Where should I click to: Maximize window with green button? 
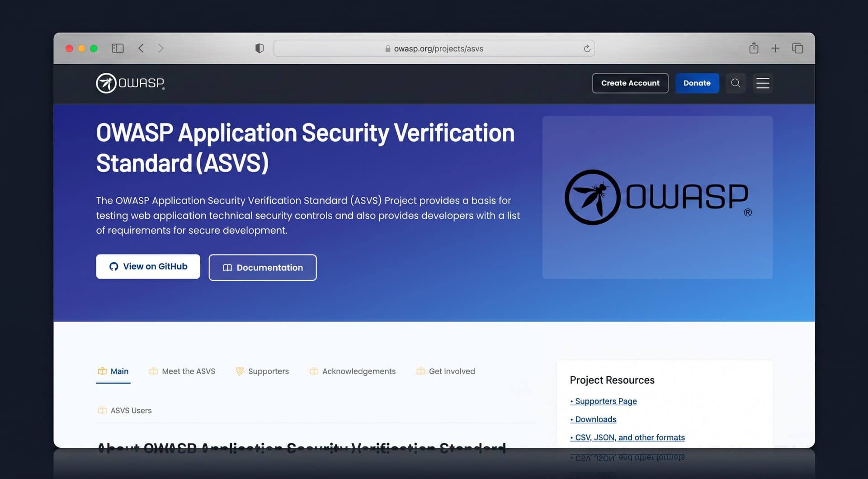[94, 48]
